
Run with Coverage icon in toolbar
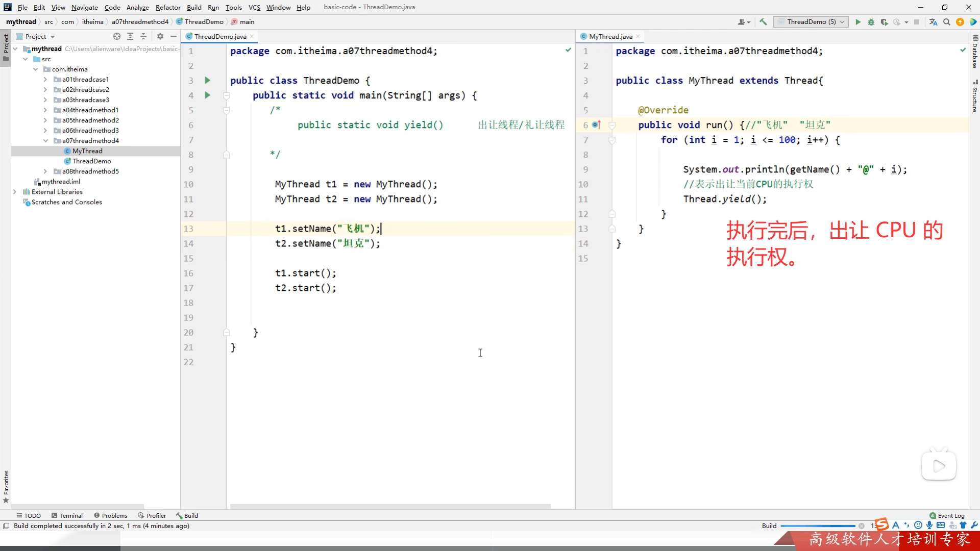[884, 22]
